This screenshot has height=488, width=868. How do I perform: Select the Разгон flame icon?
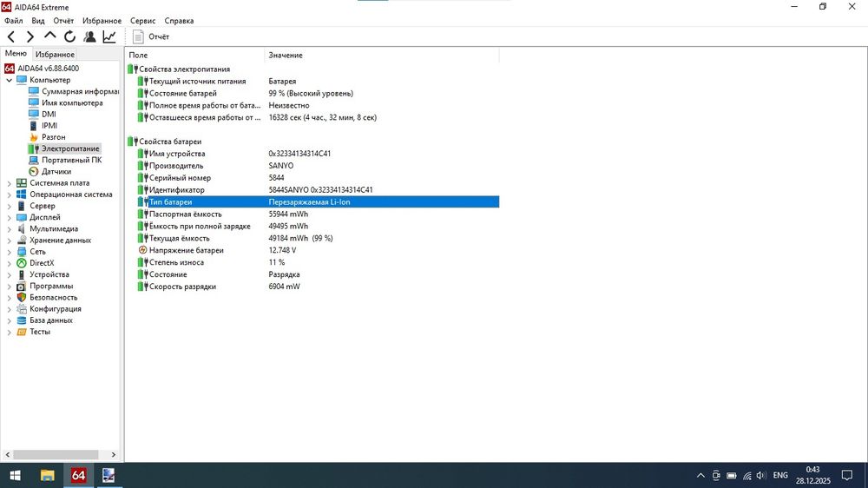click(34, 137)
